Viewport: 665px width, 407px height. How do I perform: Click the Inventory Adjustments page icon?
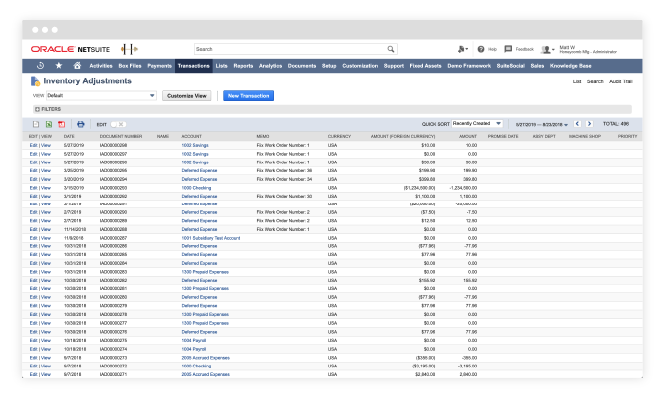[x=35, y=81]
